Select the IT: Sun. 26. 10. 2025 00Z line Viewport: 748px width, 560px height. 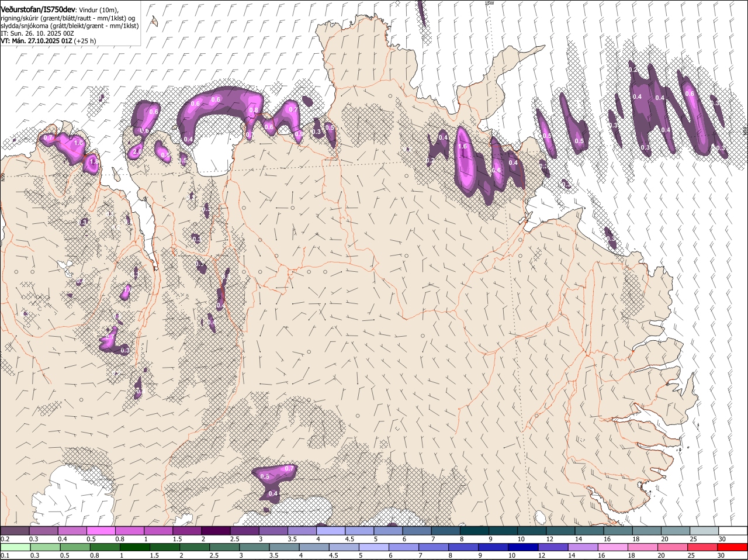(37, 33)
